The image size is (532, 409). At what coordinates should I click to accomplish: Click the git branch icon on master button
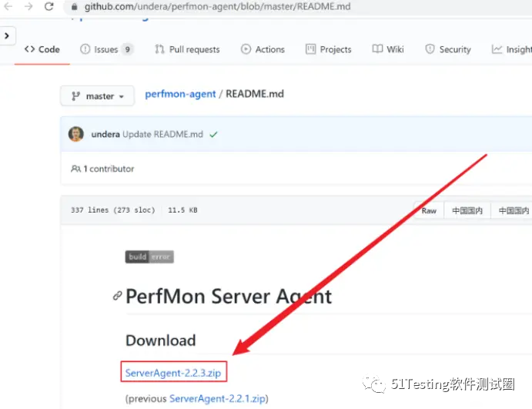click(x=75, y=96)
